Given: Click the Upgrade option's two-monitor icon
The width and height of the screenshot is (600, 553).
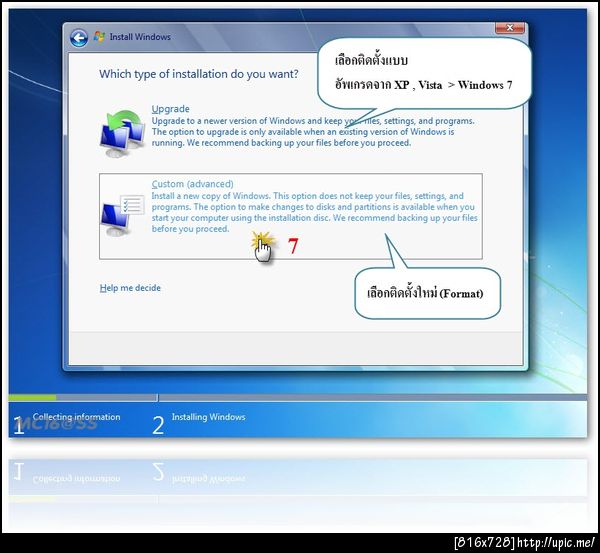Looking at the screenshot, I should (122, 133).
